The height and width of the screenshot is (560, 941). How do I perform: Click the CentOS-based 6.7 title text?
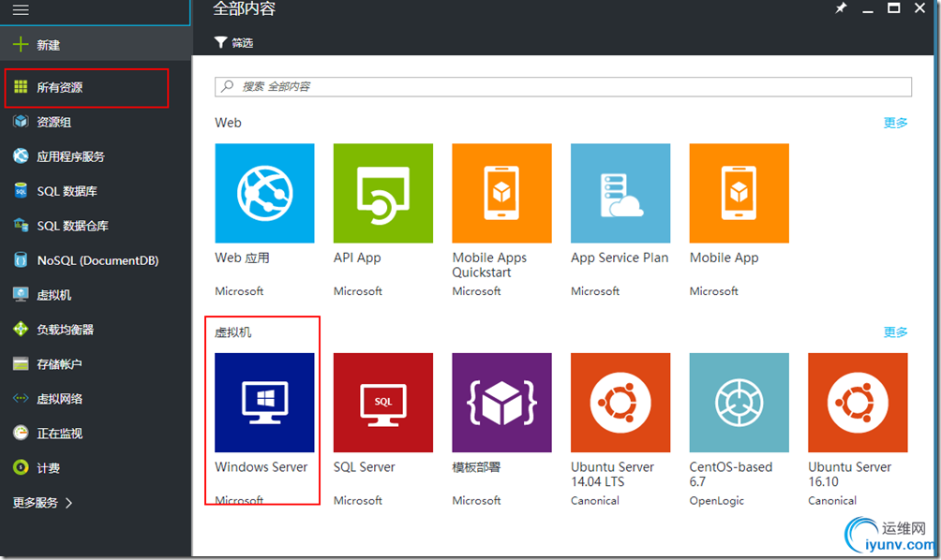[x=730, y=474]
